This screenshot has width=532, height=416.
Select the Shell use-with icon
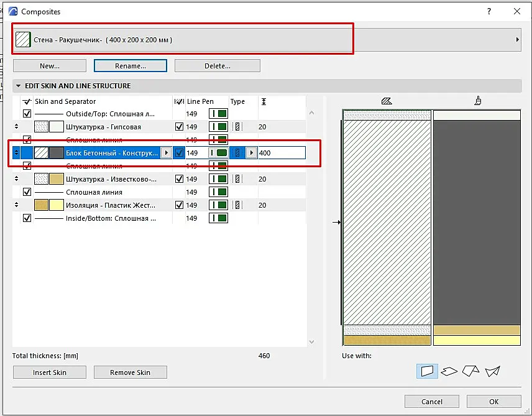(x=493, y=371)
